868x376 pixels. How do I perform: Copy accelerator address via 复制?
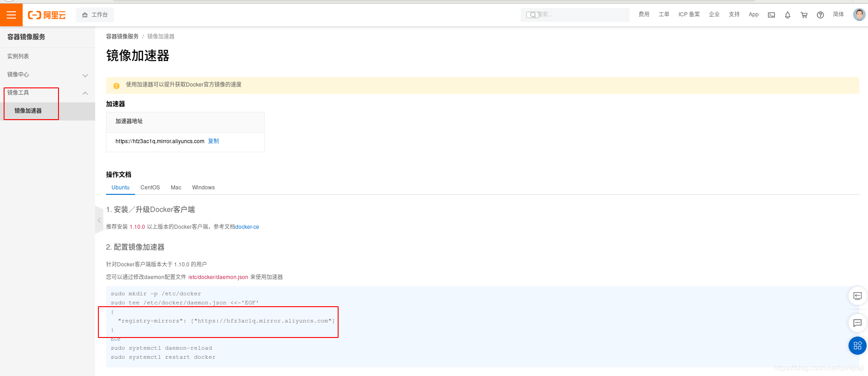pos(213,141)
